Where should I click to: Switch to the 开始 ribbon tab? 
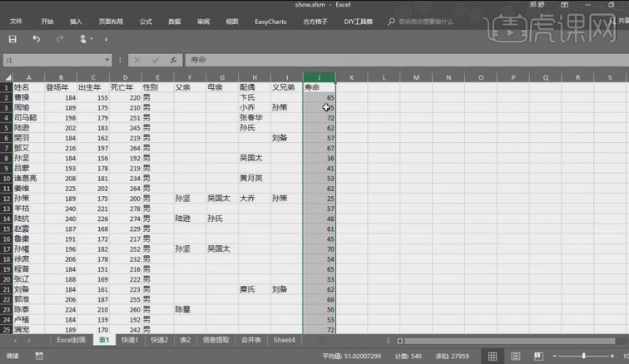(x=47, y=22)
